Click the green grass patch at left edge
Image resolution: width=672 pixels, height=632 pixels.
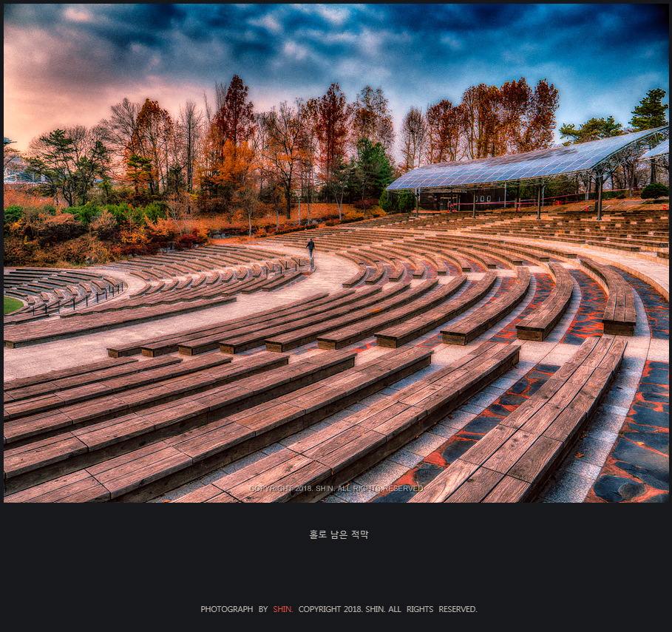(12, 305)
